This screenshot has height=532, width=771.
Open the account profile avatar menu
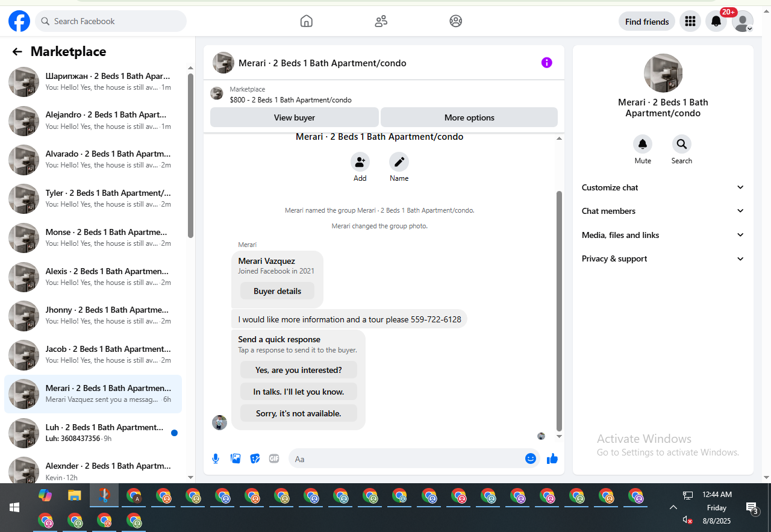point(743,21)
